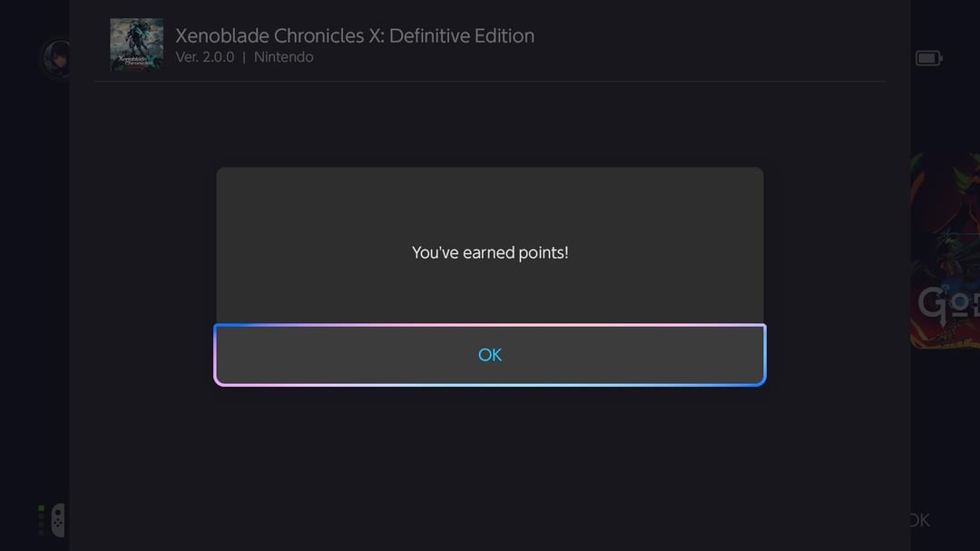
Task: Select the Joy-Con controller icon
Action: click(x=57, y=520)
